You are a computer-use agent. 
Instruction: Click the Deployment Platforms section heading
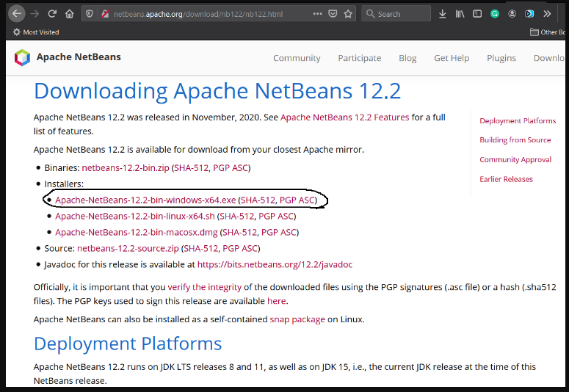coord(128,344)
